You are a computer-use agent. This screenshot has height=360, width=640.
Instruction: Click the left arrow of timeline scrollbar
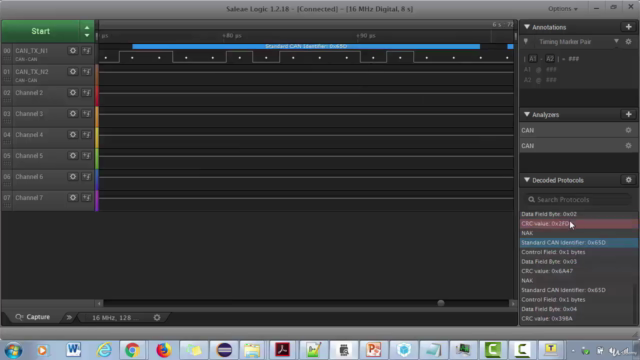click(99, 303)
